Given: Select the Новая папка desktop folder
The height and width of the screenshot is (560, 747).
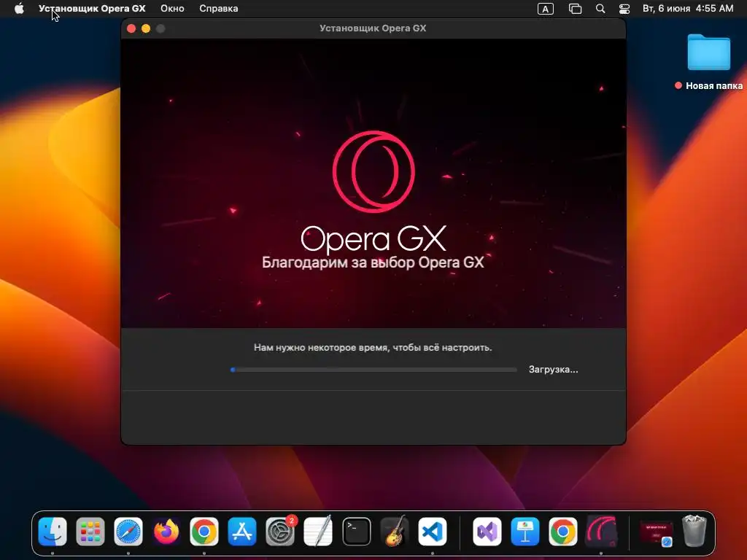Looking at the screenshot, I should click(709, 52).
